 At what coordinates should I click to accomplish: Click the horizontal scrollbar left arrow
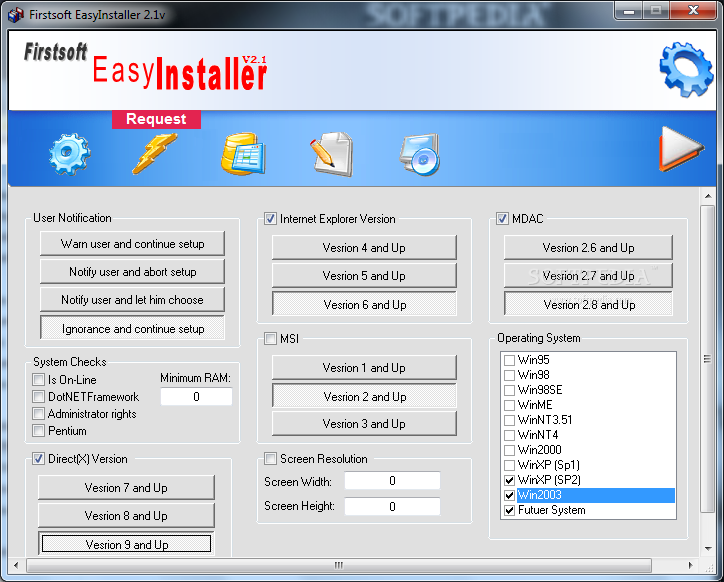click(16, 565)
